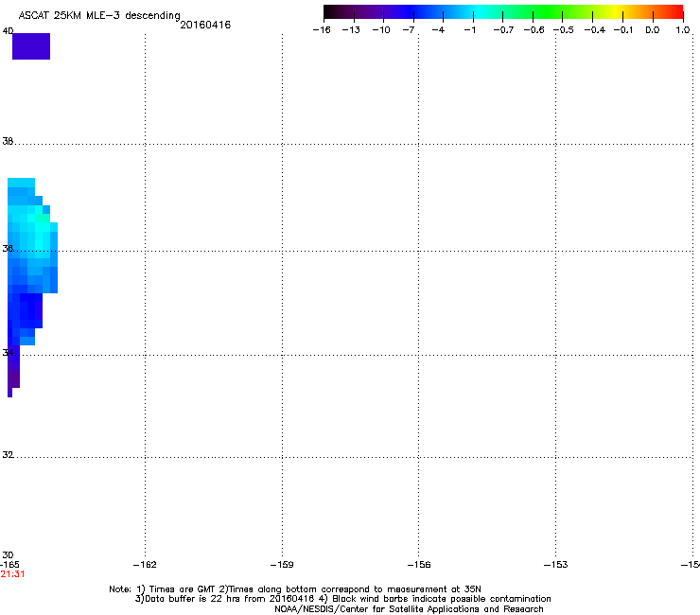700x615 pixels.
Task: Click the color bar gradient scale
Action: [503, 11]
